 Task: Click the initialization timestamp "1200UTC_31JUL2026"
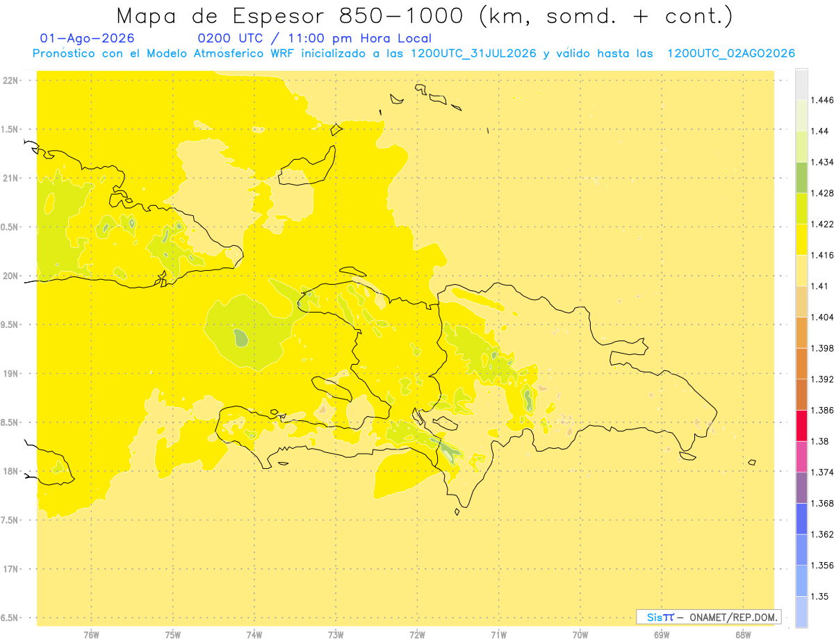coord(473,53)
